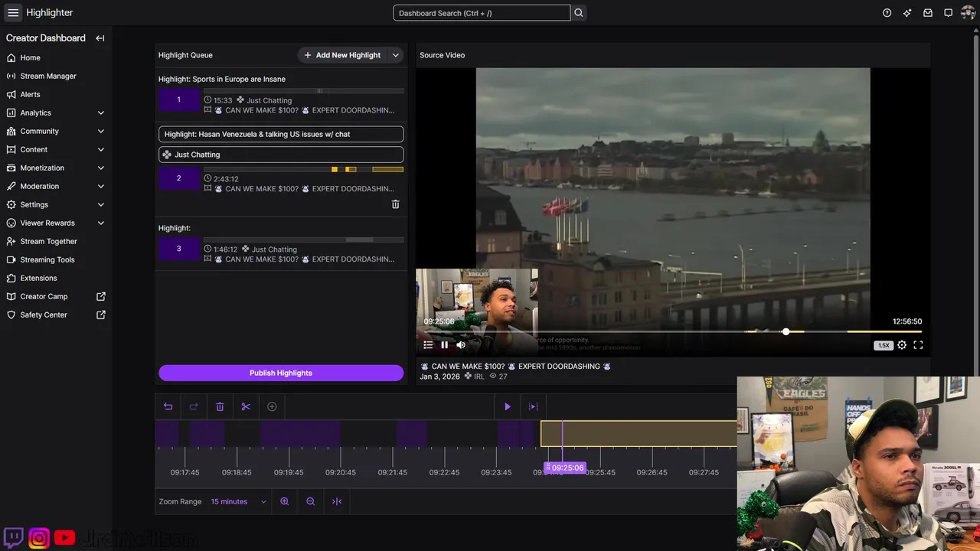Image resolution: width=980 pixels, height=551 pixels.
Task: Change the 1.5X playback speed
Action: tap(884, 345)
